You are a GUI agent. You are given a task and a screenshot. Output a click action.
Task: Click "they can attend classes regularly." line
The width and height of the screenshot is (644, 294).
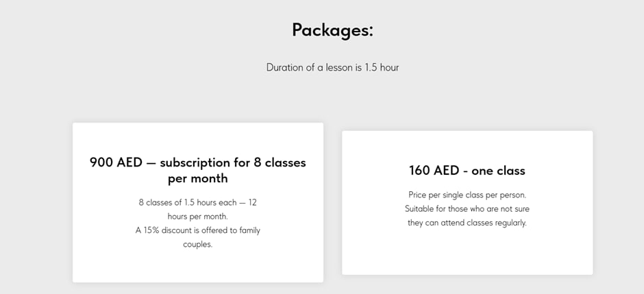click(467, 223)
